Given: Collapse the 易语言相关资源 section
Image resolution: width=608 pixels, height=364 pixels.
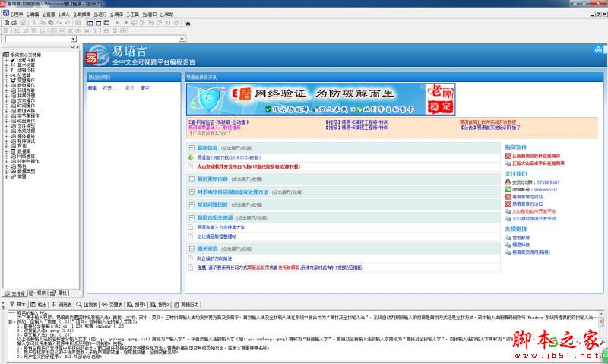Looking at the screenshot, I should (192, 217).
